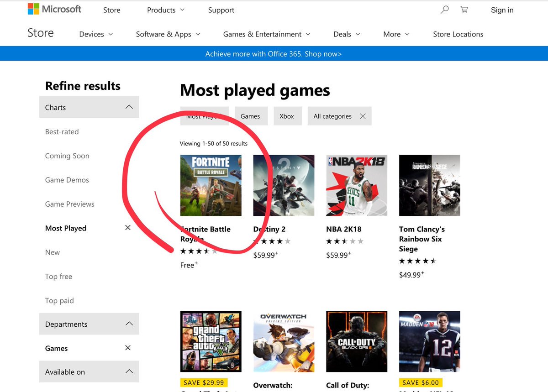Open the Destiny 2 cover image
Image resolution: width=548 pixels, height=392 pixels.
click(x=284, y=185)
